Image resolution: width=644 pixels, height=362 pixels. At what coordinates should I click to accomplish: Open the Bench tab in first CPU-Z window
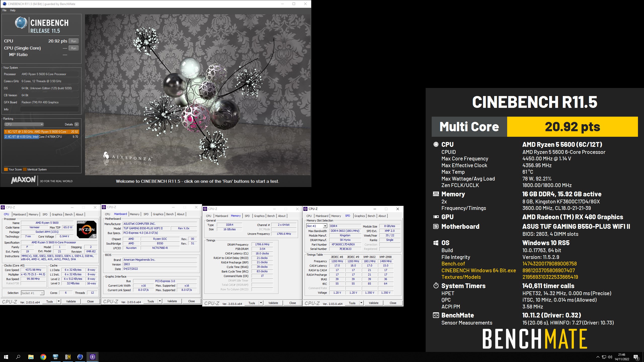point(69,214)
